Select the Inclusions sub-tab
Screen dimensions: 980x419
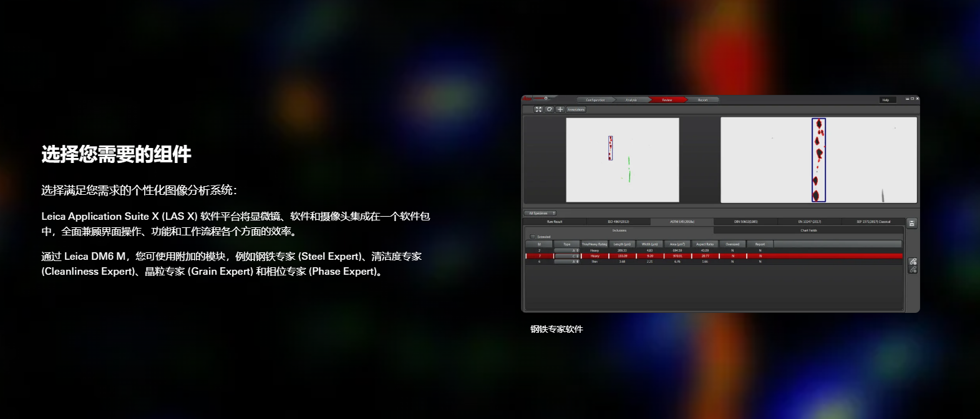619,230
